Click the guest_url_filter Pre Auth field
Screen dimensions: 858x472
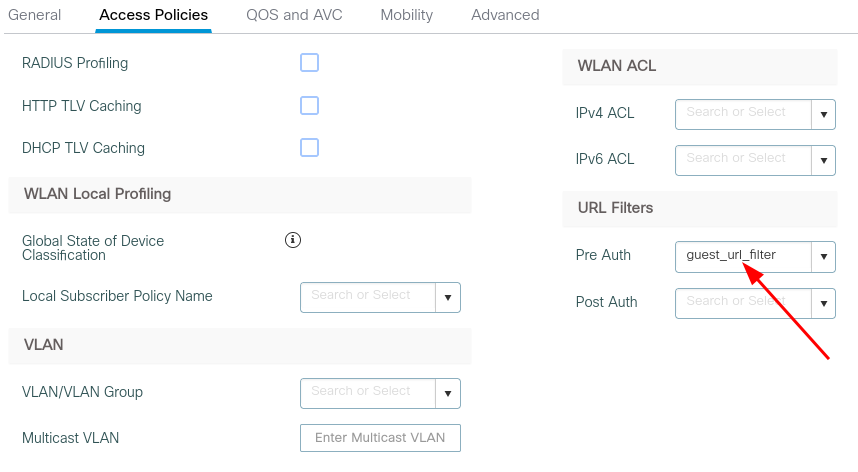[x=742, y=256]
